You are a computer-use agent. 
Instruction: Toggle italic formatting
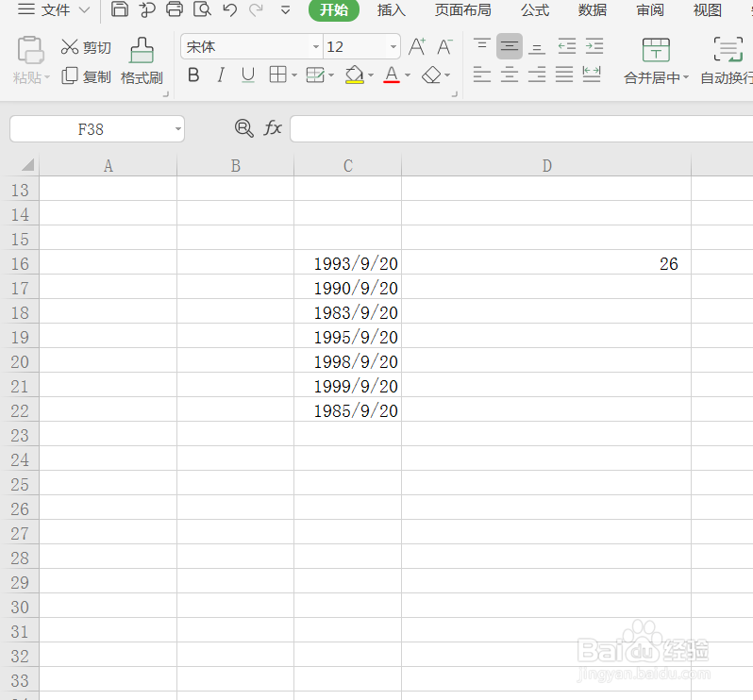pyautogui.click(x=221, y=75)
